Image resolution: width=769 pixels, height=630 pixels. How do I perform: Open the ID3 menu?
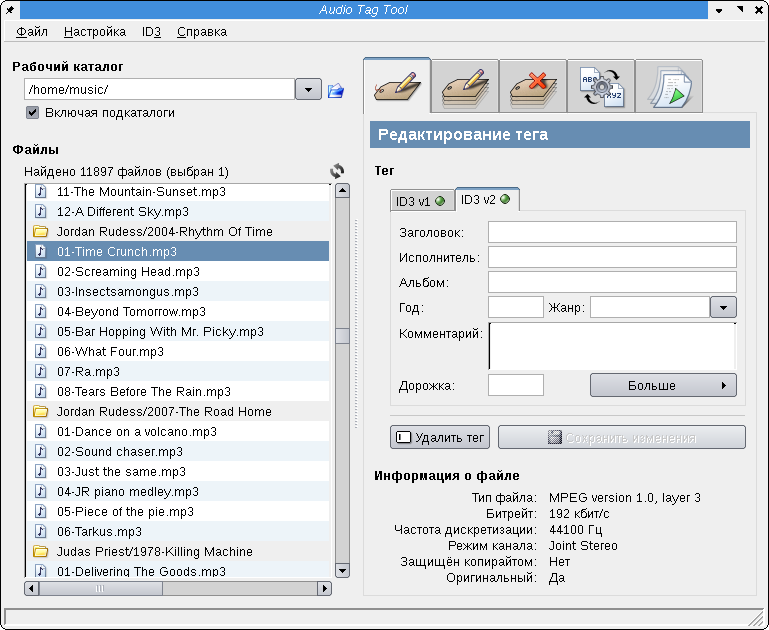[x=151, y=32]
